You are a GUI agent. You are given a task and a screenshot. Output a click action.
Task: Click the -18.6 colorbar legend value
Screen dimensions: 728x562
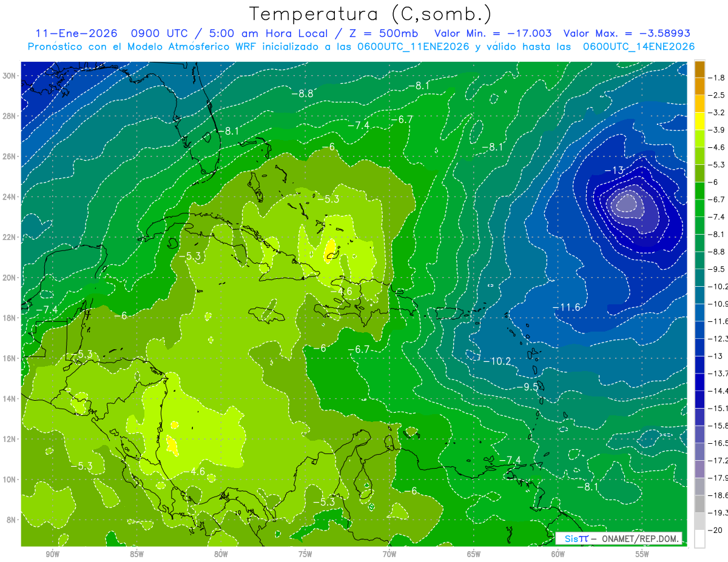(718, 495)
